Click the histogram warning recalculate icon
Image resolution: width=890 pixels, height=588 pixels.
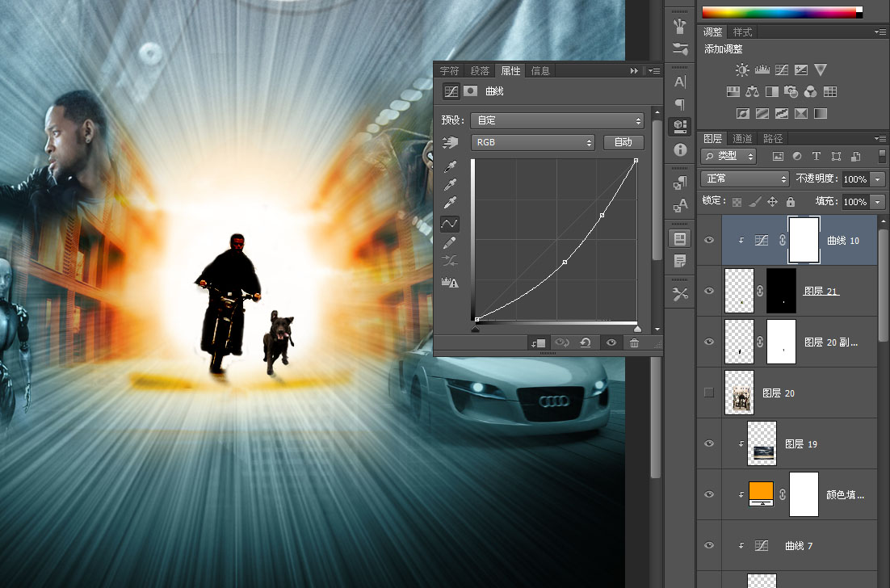click(450, 282)
